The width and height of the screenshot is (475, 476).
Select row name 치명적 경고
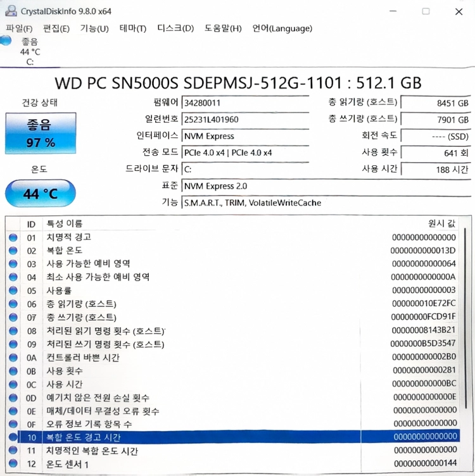click(68, 237)
